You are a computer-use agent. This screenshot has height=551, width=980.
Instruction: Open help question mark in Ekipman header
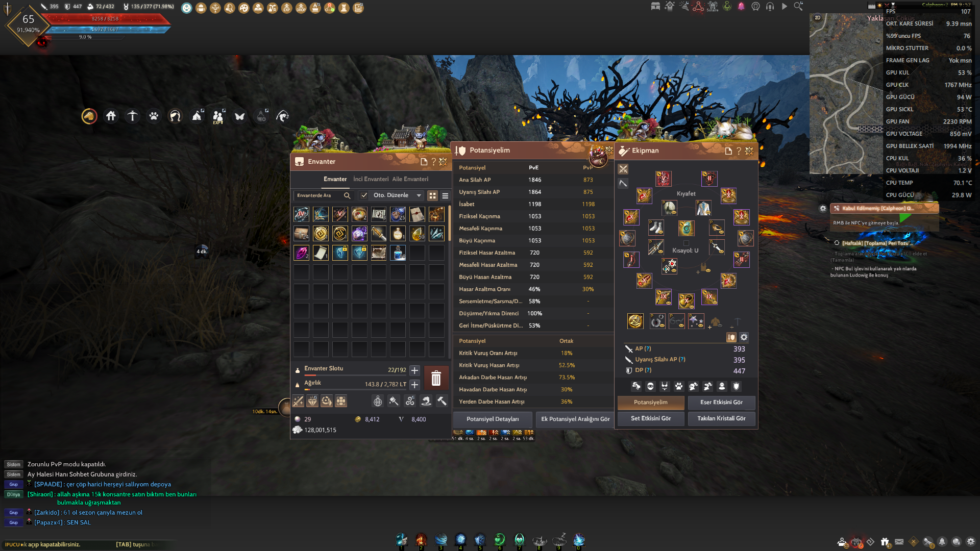click(739, 151)
